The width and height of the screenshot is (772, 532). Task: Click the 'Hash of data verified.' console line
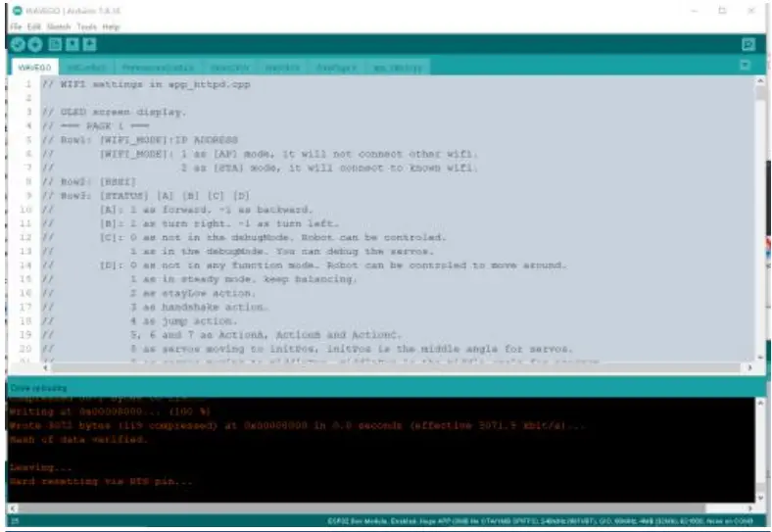(78, 439)
